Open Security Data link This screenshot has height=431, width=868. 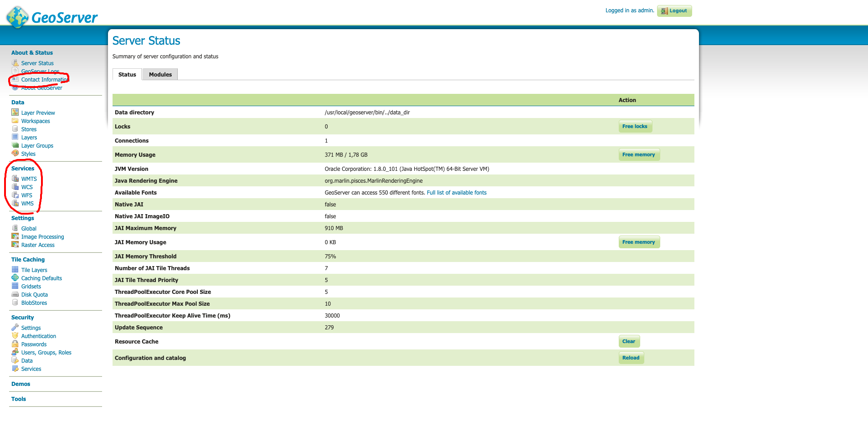point(27,361)
